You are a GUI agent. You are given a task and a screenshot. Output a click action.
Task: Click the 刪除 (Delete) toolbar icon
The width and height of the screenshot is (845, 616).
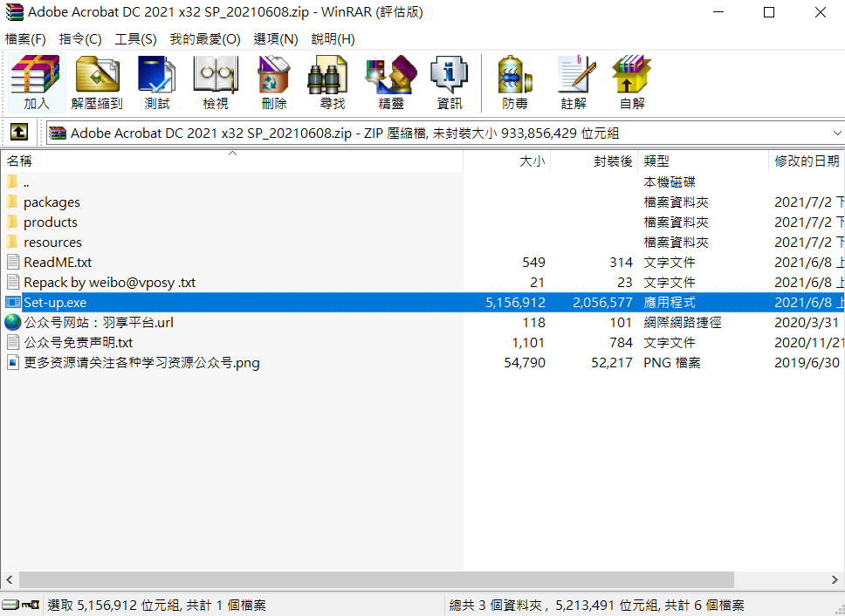click(274, 83)
